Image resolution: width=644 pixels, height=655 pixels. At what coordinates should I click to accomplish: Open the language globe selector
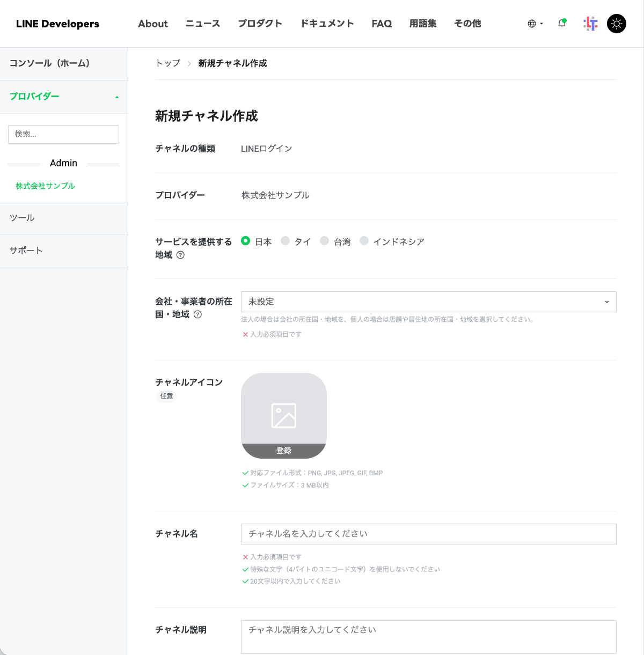click(535, 24)
